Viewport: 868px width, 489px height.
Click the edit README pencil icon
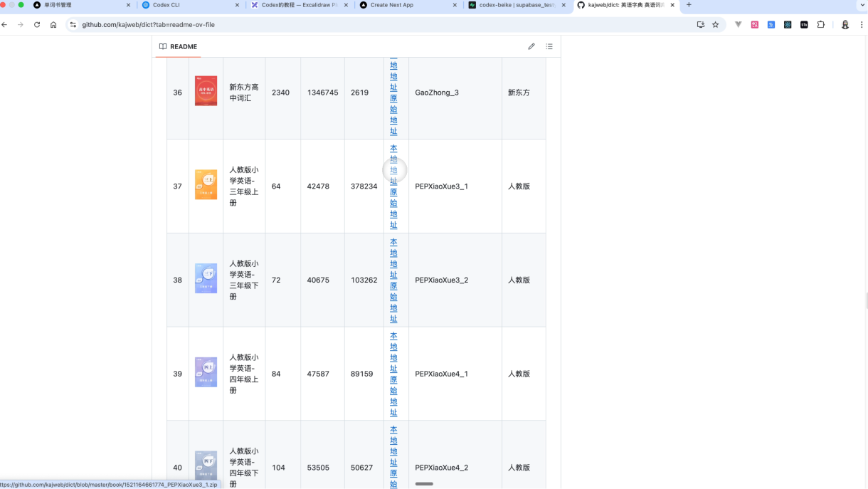click(x=531, y=46)
